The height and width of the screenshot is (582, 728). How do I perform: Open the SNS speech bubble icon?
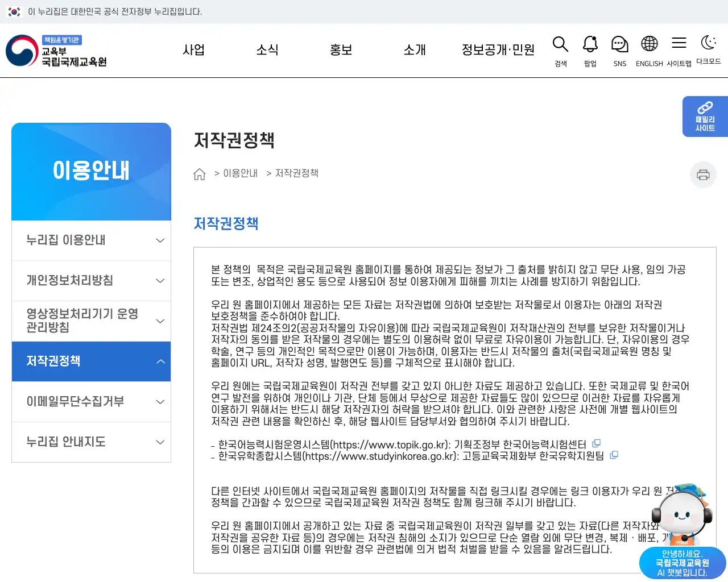click(620, 44)
